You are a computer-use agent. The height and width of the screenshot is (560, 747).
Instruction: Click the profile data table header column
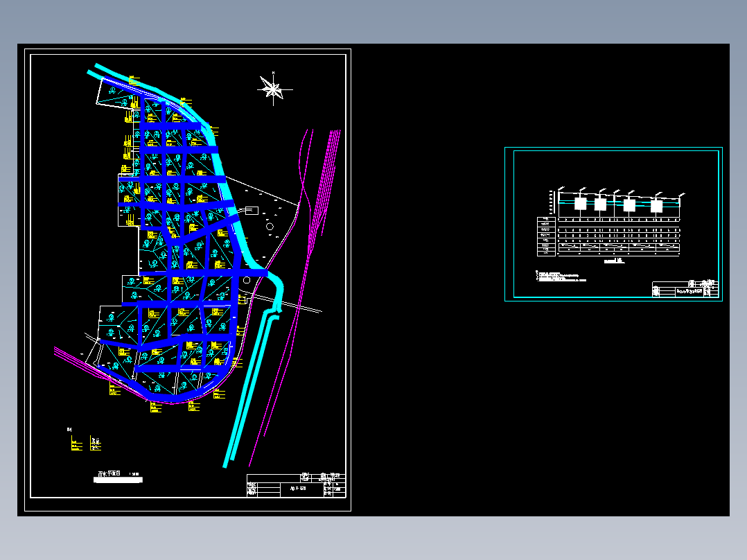tap(546, 237)
